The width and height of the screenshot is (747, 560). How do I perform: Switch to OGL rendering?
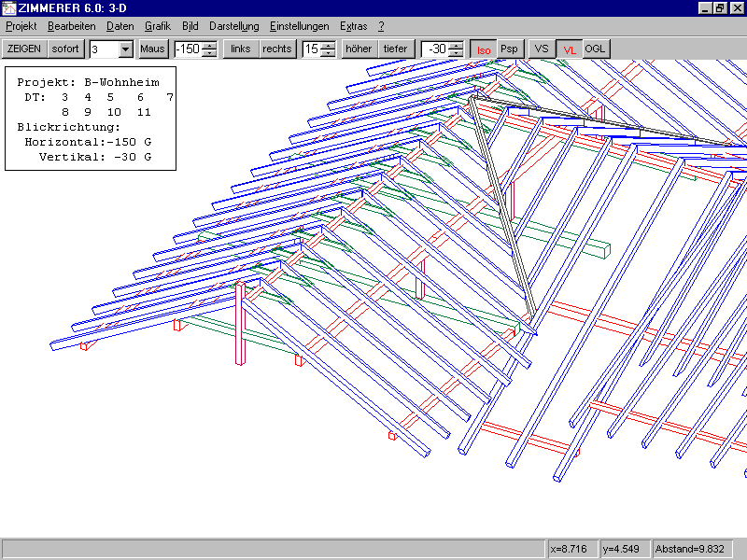click(x=596, y=49)
